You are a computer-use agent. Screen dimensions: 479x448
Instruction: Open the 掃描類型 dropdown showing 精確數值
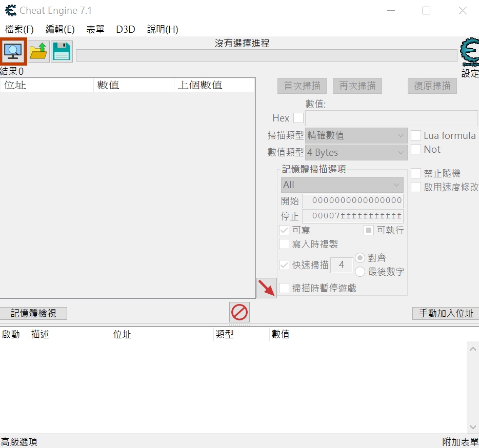[356, 135]
